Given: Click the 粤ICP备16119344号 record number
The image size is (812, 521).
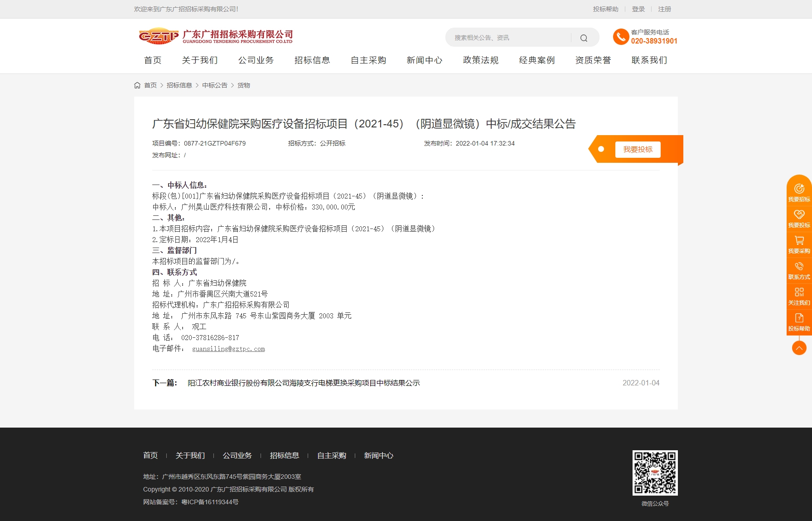Looking at the screenshot, I should click(210, 502).
